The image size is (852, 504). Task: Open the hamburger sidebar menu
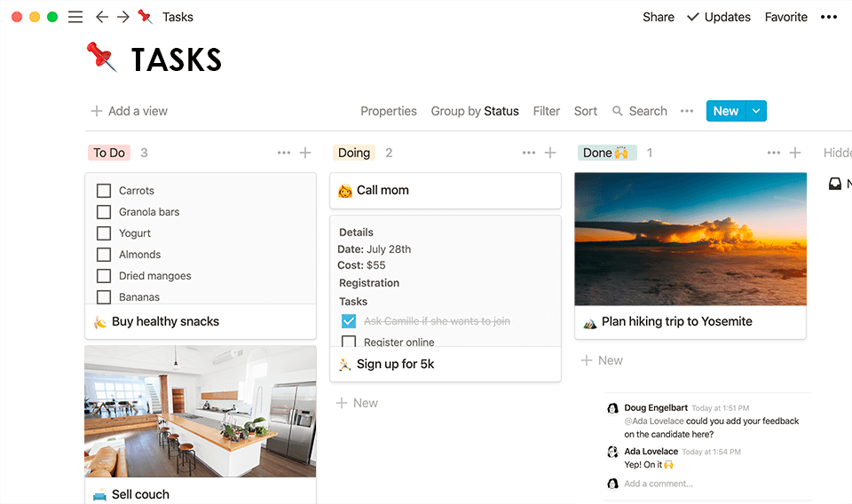click(x=75, y=17)
